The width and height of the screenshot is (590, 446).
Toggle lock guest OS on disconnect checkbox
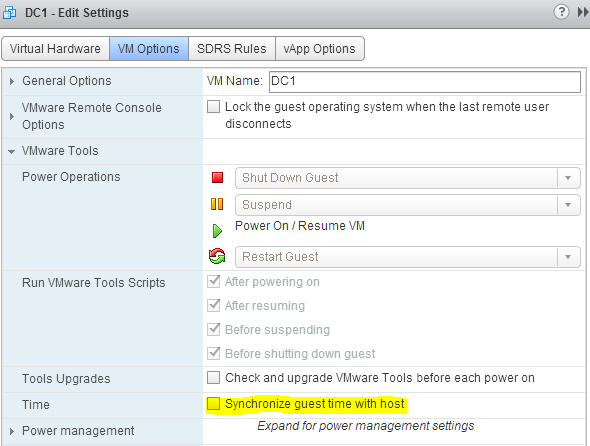213,107
